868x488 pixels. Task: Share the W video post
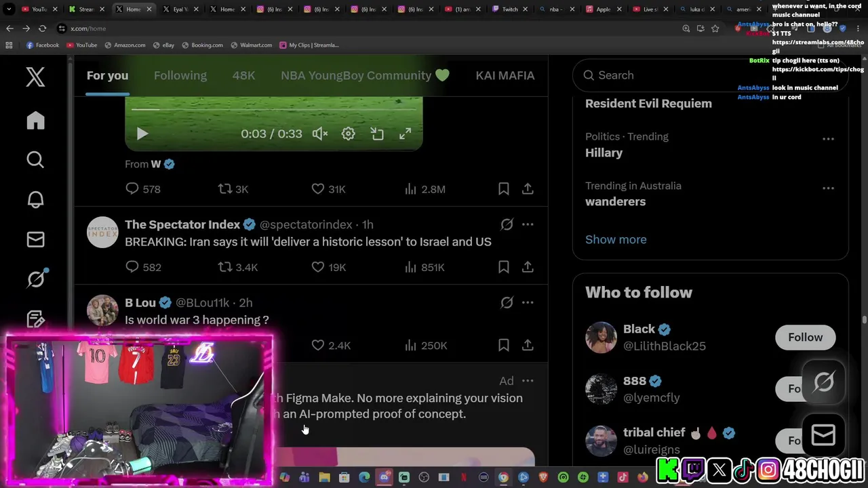[x=528, y=189]
